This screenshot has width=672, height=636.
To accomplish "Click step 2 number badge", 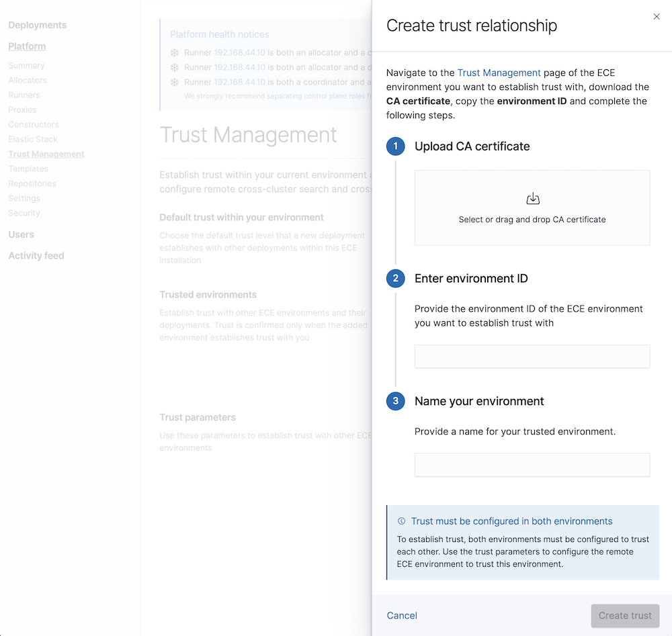I will pyautogui.click(x=396, y=279).
